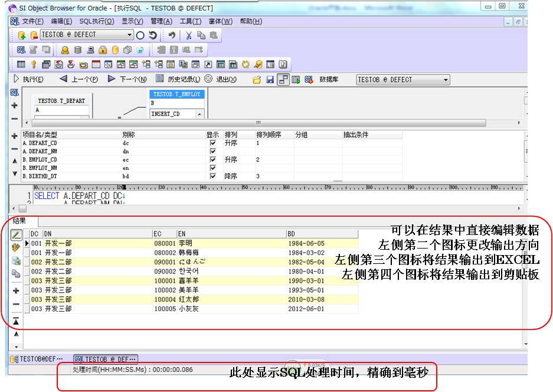
Task: Expand the INSERT_CD field list in T_EMPLOY
Action: (x=200, y=115)
